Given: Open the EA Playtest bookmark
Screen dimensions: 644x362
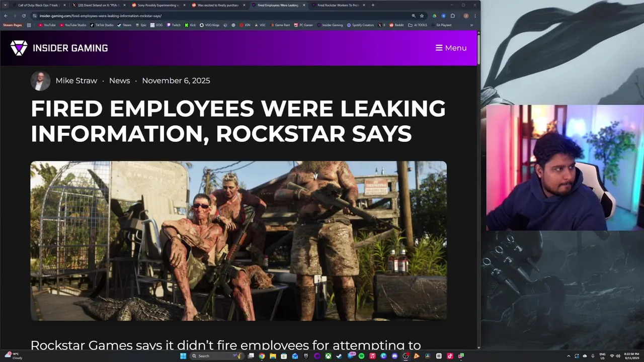Looking at the screenshot, I should pyautogui.click(x=442, y=25).
